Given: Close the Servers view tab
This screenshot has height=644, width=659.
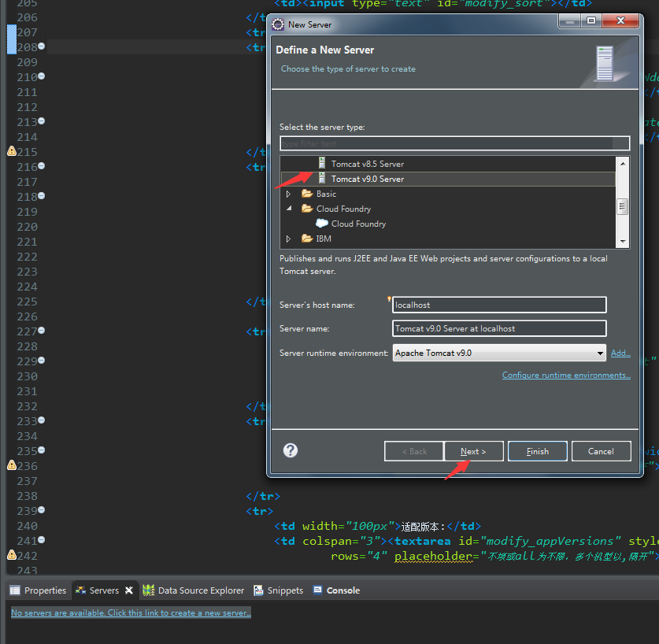Looking at the screenshot, I should (x=129, y=590).
